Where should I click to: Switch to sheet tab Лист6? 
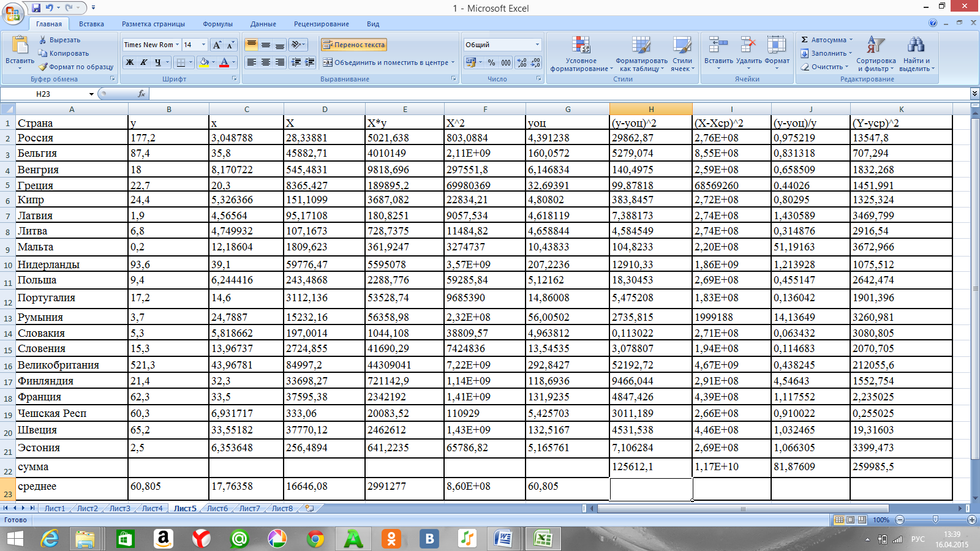click(x=217, y=508)
